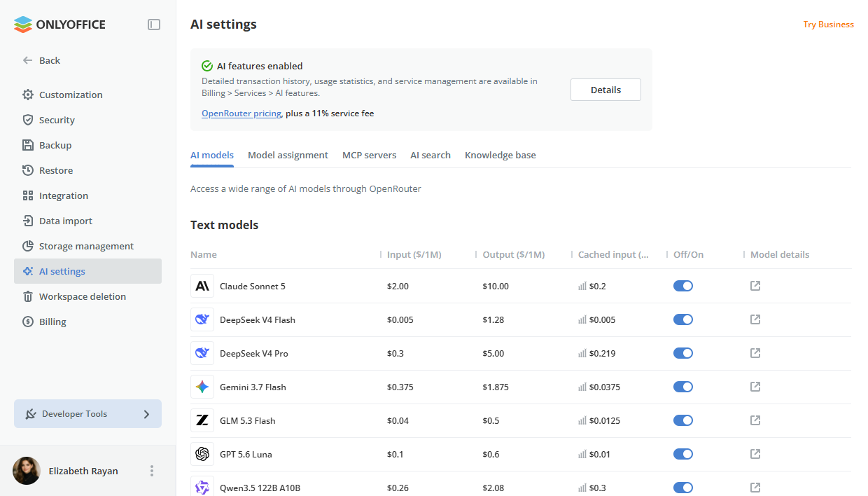Click the GLM 5.3 Flash Z logo

click(x=202, y=420)
